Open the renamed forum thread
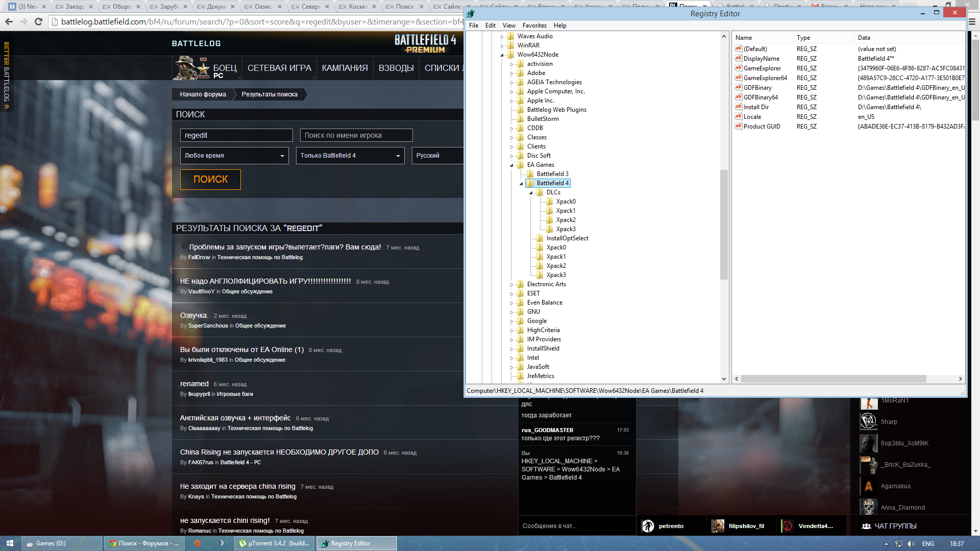The width and height of the screenshot is (980, 551). click(194, 384)
